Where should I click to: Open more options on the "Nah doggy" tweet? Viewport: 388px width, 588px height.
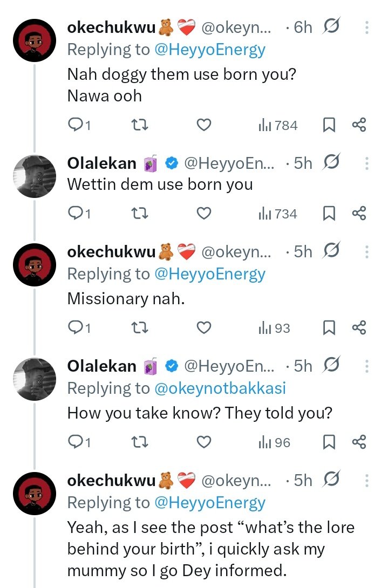367,27
